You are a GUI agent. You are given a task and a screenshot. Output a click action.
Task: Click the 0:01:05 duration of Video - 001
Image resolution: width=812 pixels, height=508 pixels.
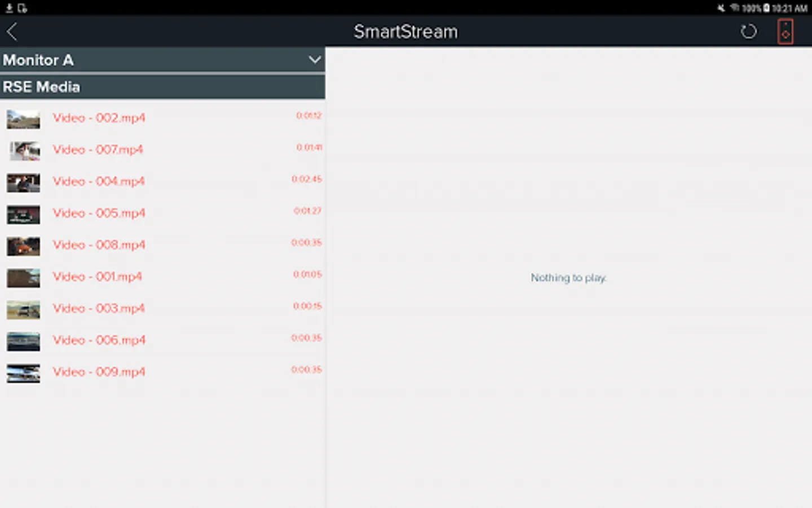pyautogui.click(x=307, y=274)
